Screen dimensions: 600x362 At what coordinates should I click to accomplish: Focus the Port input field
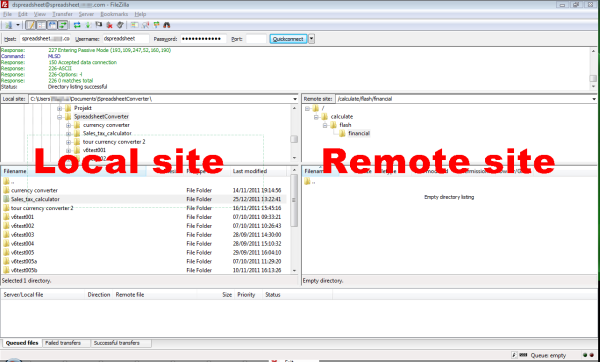(x=256, y=39)
